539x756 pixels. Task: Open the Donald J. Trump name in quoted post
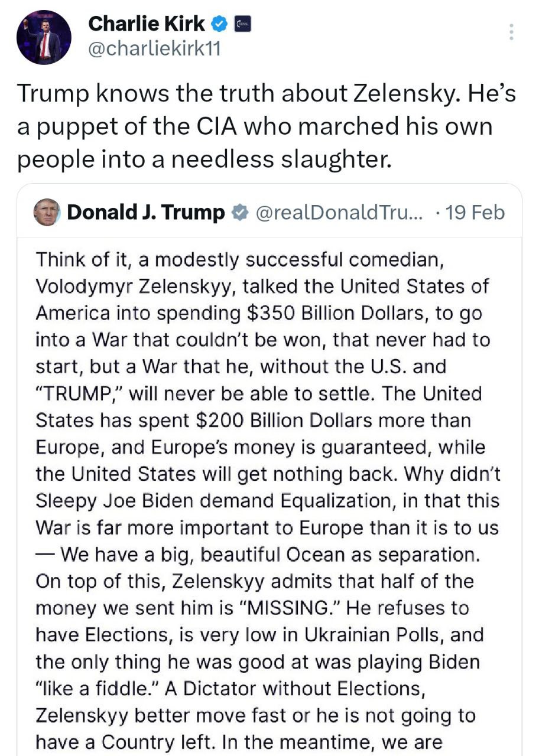pyautogui.click(x=147, y=213)
